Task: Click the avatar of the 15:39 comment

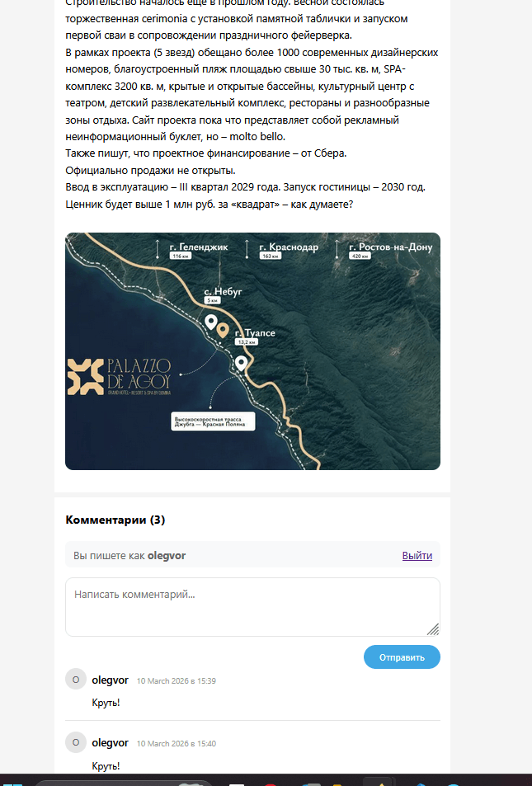Action: (x=76, y=680)
